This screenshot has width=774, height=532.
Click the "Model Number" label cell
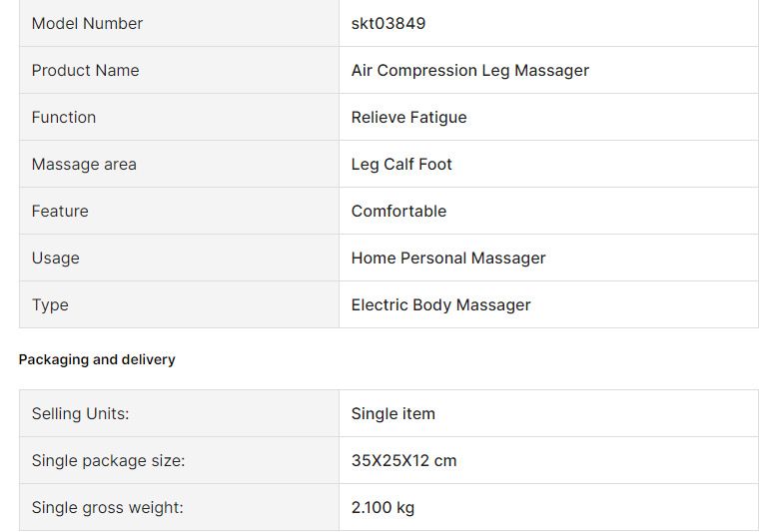tap(87, 23)
